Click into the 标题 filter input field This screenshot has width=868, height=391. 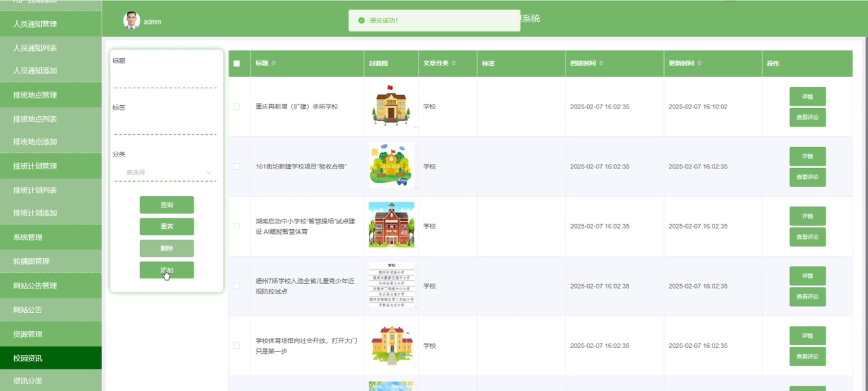point(165,79)
